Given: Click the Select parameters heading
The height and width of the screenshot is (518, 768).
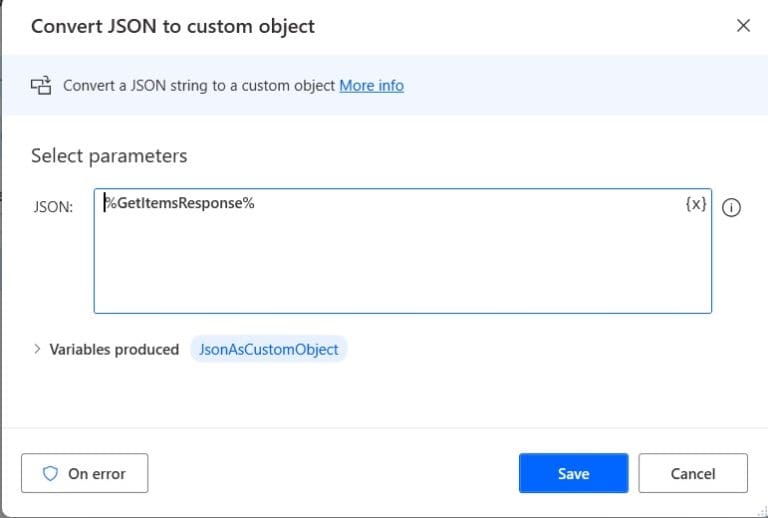Looking at the screenshot, I should tap(109, 156).
